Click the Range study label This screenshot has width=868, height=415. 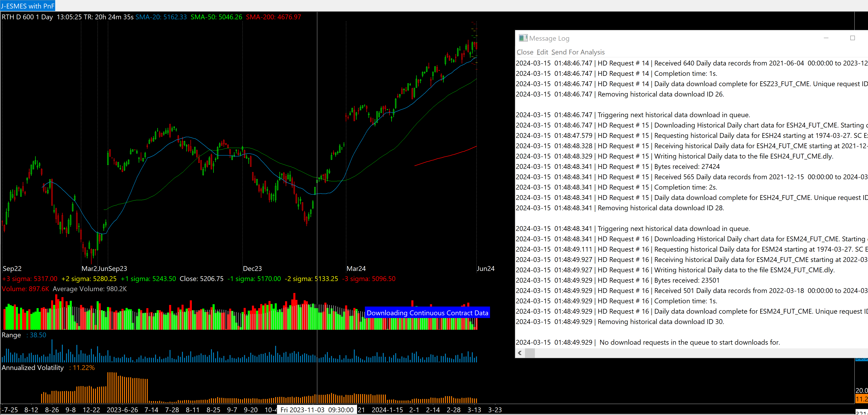point(11,335)
